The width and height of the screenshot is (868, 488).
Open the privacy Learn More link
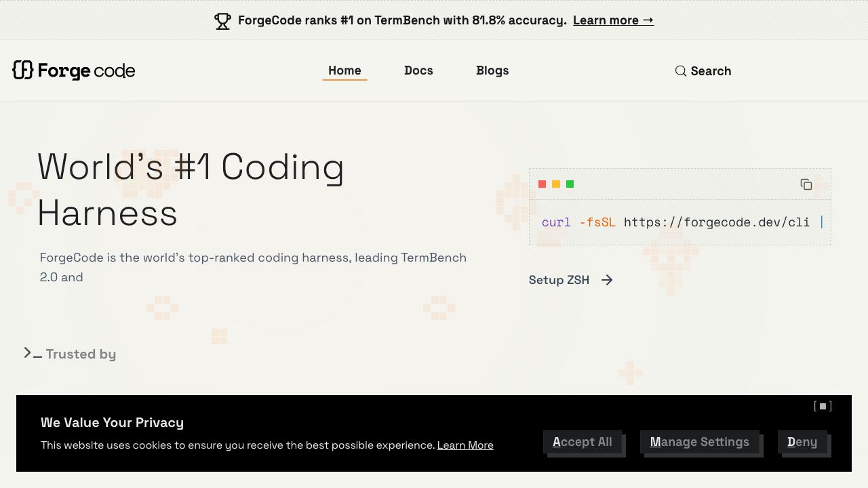[465, 445]
